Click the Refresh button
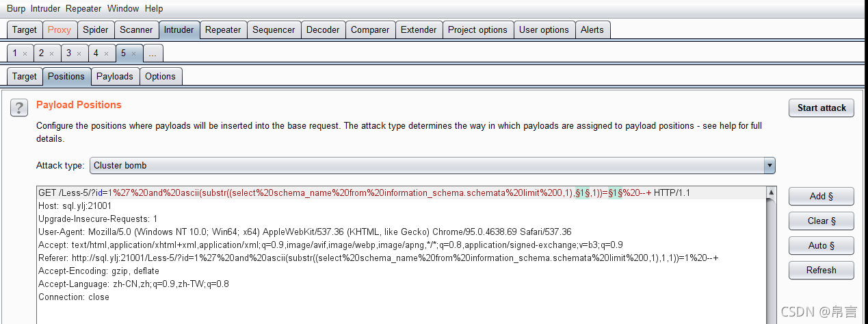Viewport: 868px width, 324px height. [821, 270]
